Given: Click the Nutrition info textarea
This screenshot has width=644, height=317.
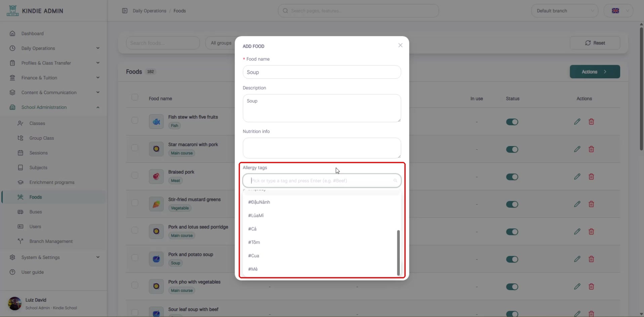Looking at the screenshot, I should (322, 148).
